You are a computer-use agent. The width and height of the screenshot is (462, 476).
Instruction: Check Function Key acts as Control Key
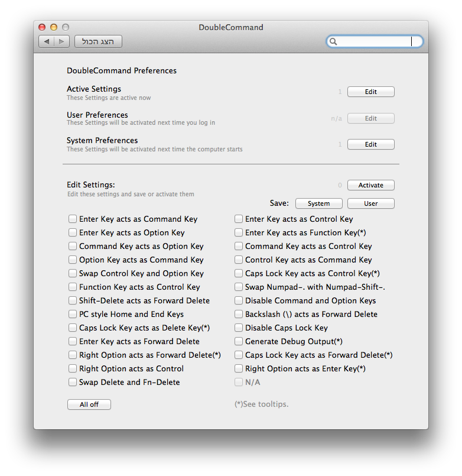point(73,287)
